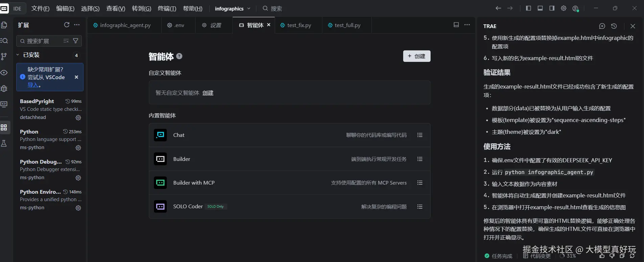Open Source Control branch icon
Screen dimensions: 644x262
4,56
